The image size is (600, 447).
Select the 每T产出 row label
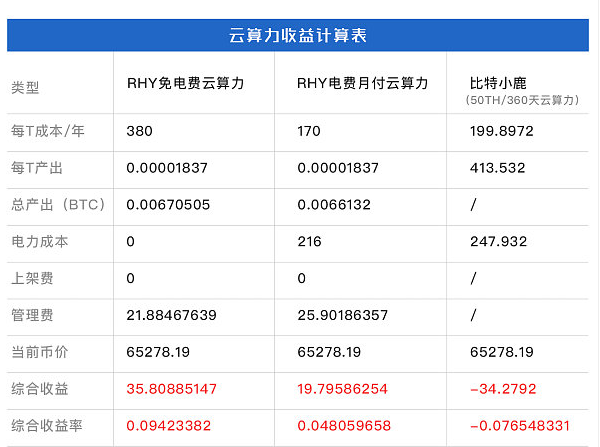37,168
